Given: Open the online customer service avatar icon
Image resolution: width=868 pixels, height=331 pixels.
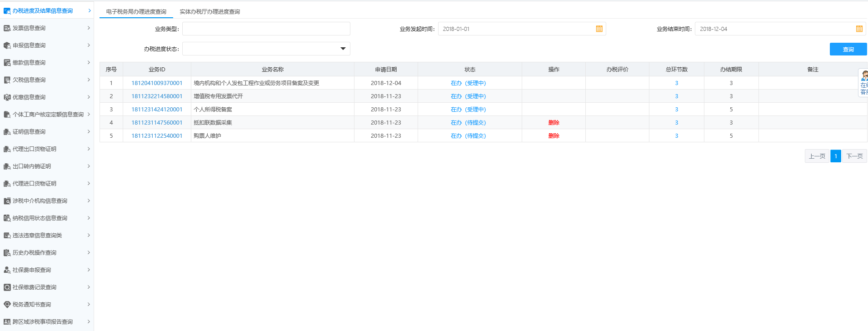Looking at the screenshot, I should [864, 76].
